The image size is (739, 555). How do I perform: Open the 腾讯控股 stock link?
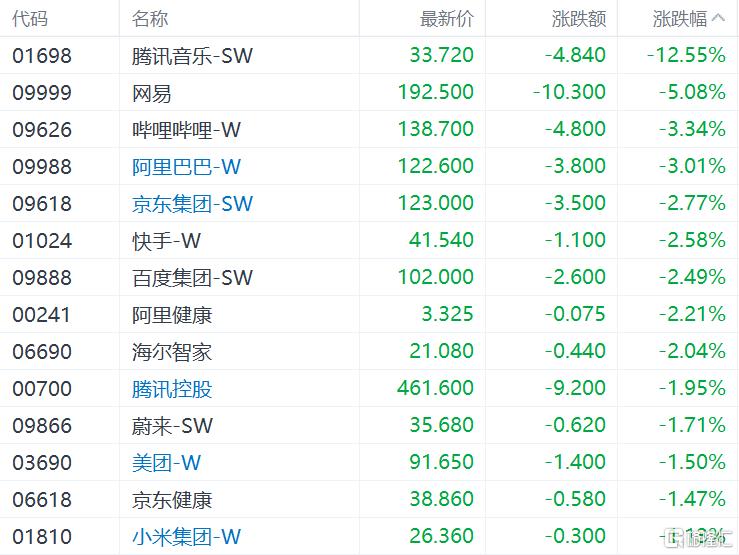coord(172,389)
